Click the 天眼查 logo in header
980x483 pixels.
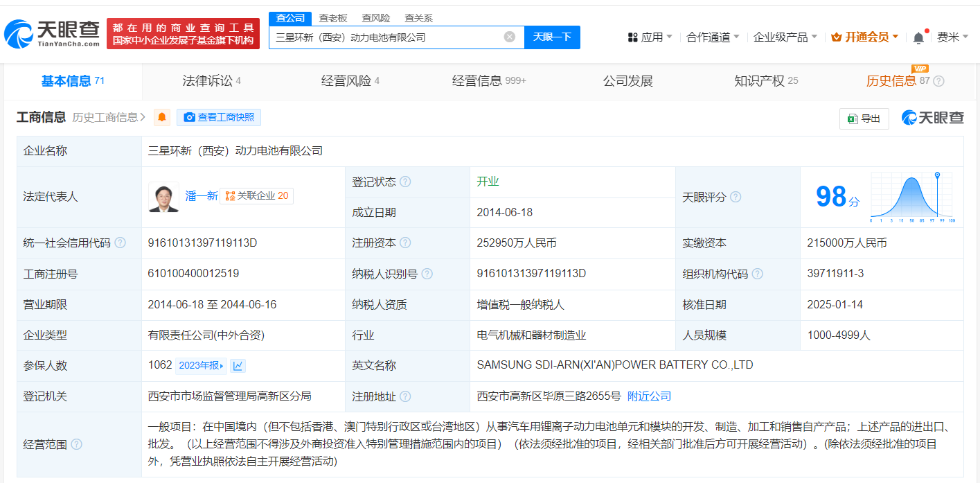(52, 33)
